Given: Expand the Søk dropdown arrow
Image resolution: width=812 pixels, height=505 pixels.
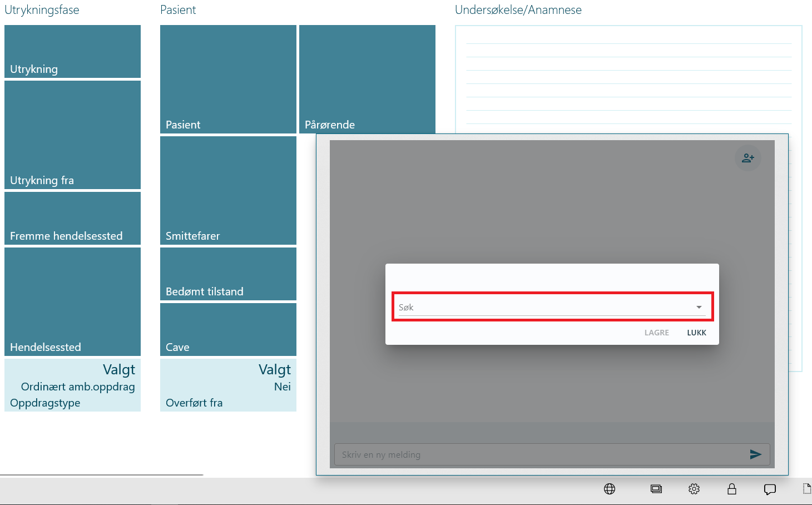Looking at the screenshot, I should tap(699, 307).
